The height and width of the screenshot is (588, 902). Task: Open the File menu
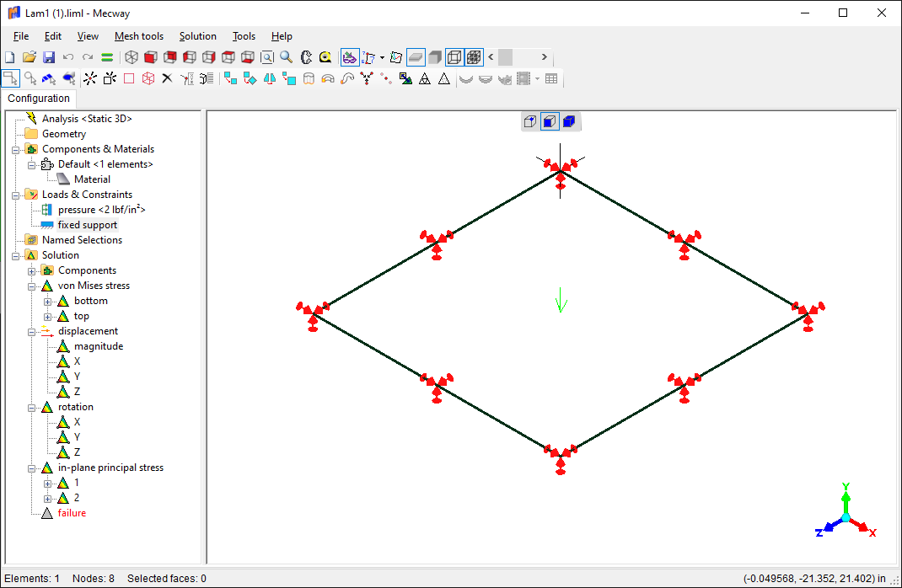21,36
